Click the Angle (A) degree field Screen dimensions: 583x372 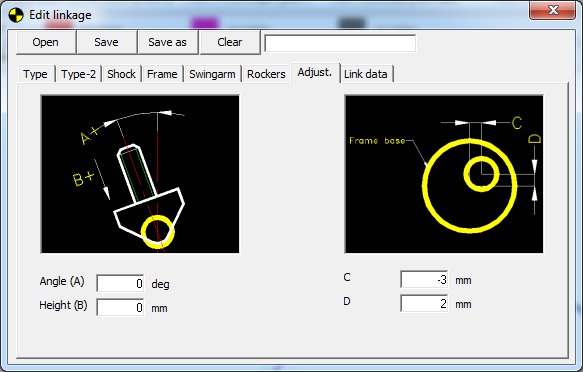120,284
